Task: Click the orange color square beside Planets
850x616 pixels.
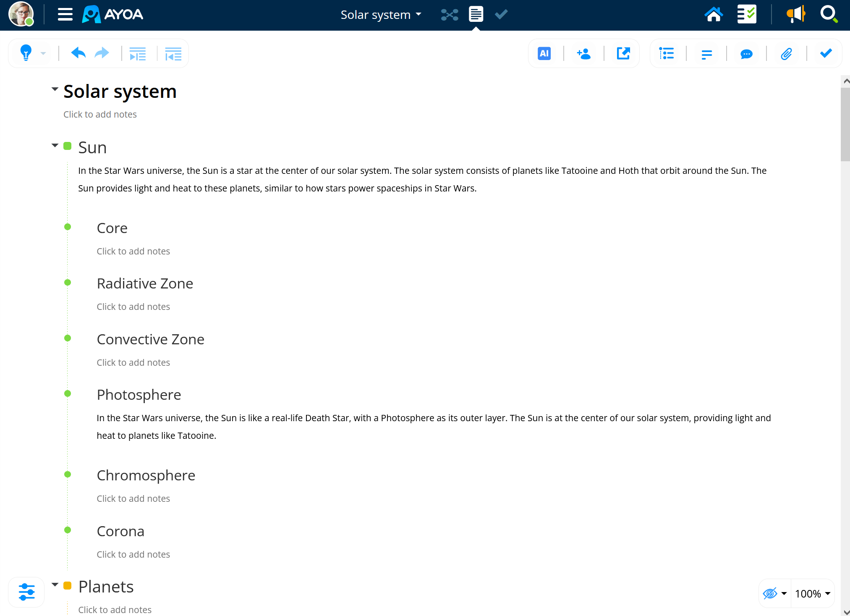Action: tap(68, 585)
